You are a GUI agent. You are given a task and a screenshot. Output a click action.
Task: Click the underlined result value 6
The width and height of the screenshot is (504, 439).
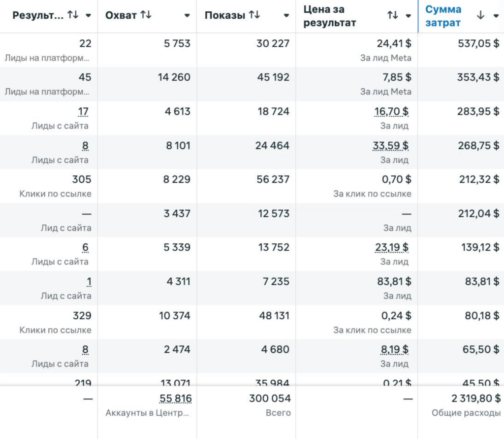click(x=85, y=247)
